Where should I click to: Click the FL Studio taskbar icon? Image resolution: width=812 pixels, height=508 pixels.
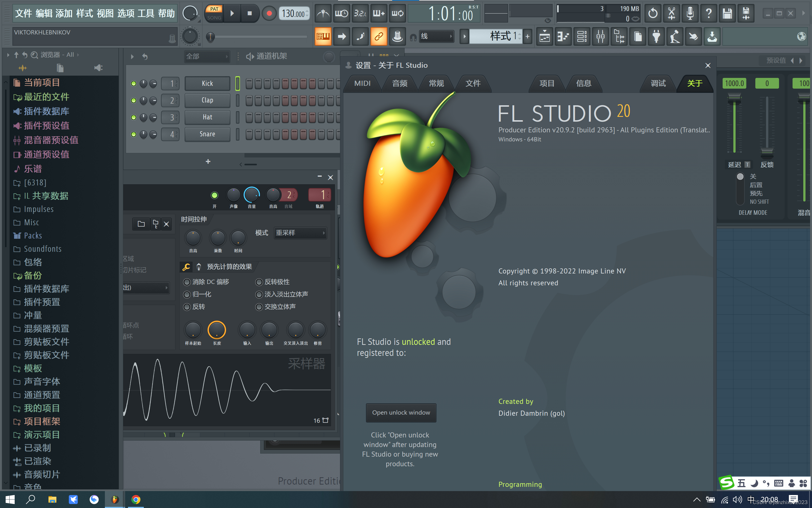[115, 500]
